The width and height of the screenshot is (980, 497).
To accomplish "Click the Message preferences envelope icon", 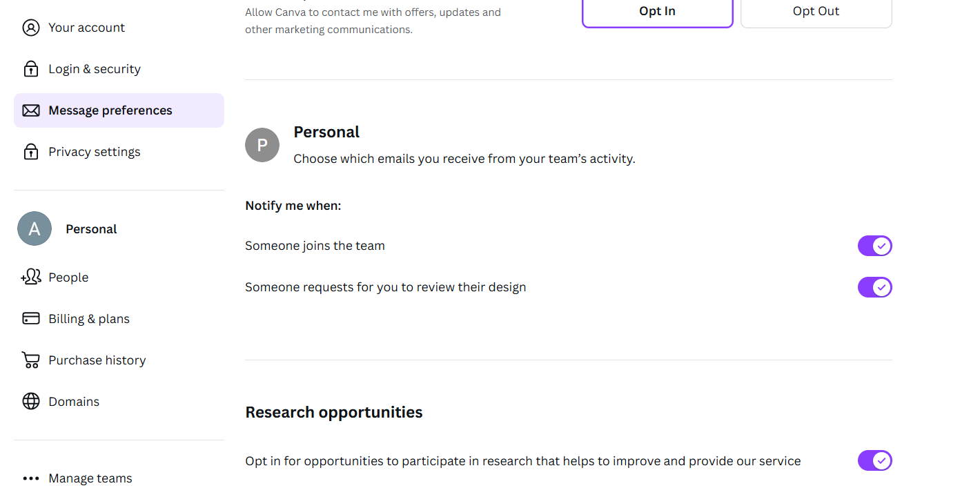I will coord(31,110).
